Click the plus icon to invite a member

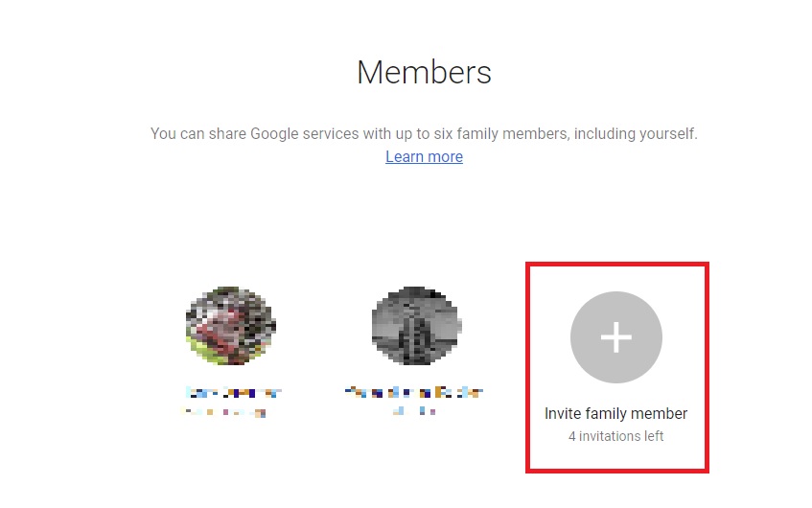point(615,337)
